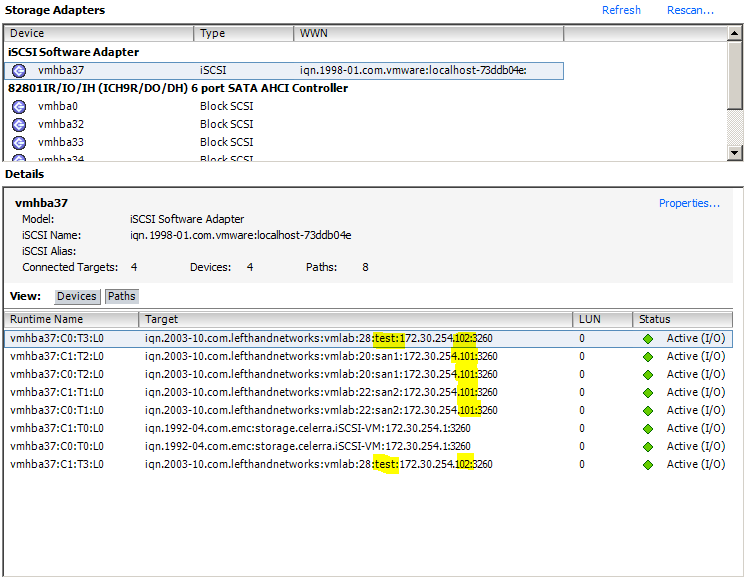The image size is (749, 581).
Task: Click the vmhba37 iSCSI adapter icon
Action: pyautogui.click(x=18, y=70)
